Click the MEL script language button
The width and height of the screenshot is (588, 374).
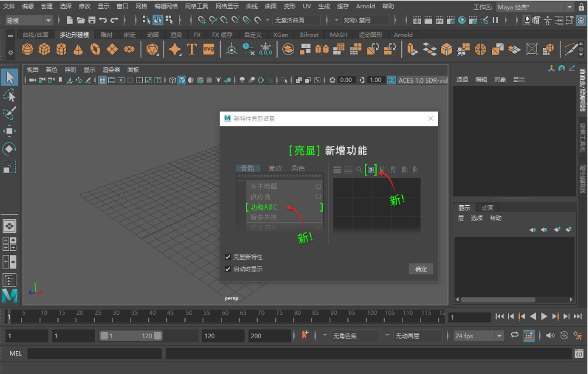tap(15, 353)
